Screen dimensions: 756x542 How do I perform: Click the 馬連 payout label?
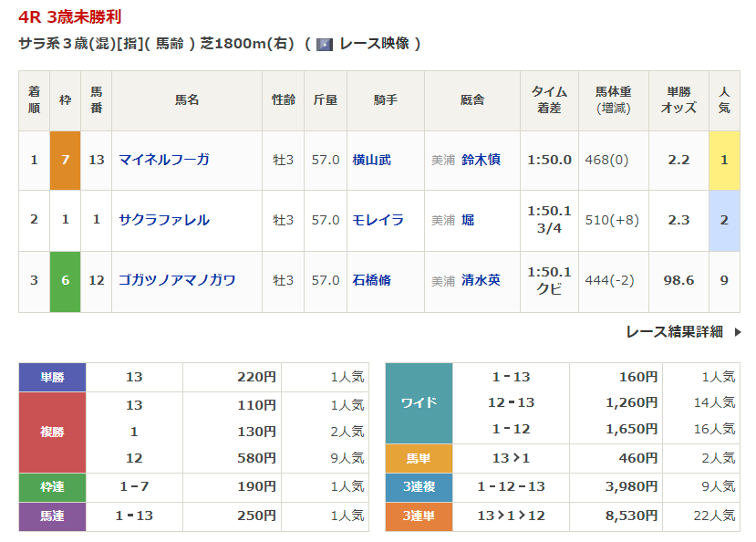[x=52, y=516]
